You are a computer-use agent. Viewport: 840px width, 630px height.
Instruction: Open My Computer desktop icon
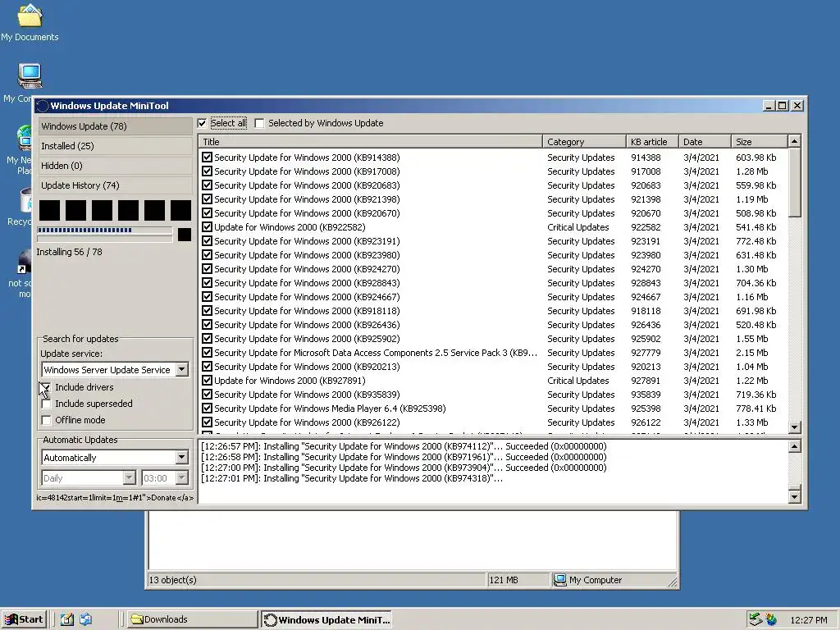30,76
